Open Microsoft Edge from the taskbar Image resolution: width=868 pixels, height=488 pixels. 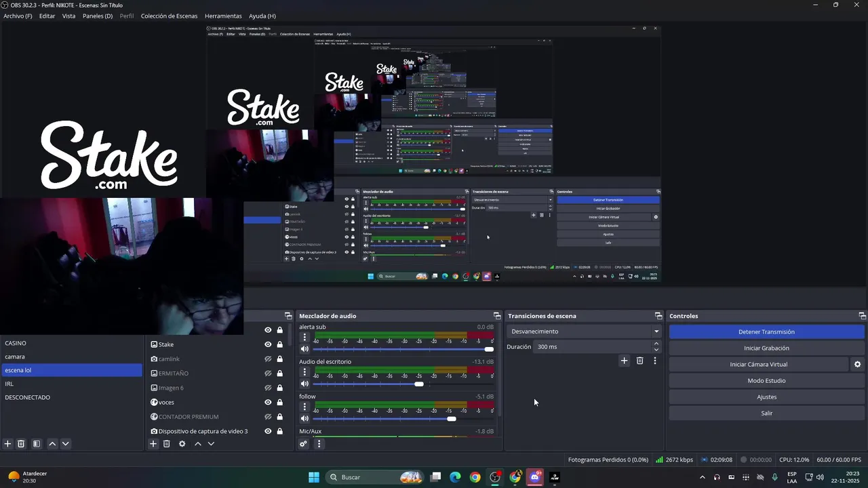tap(455, 477)
